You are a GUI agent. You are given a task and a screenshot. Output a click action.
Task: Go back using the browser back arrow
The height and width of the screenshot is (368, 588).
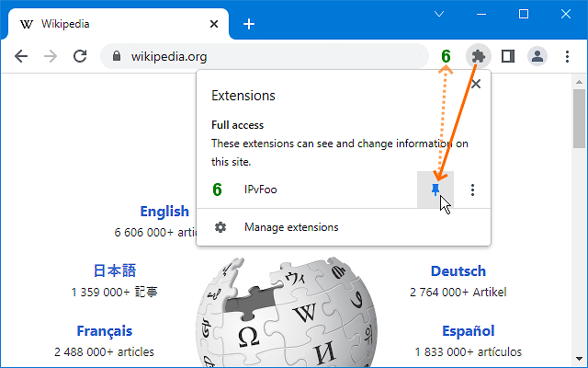point(21,56)
